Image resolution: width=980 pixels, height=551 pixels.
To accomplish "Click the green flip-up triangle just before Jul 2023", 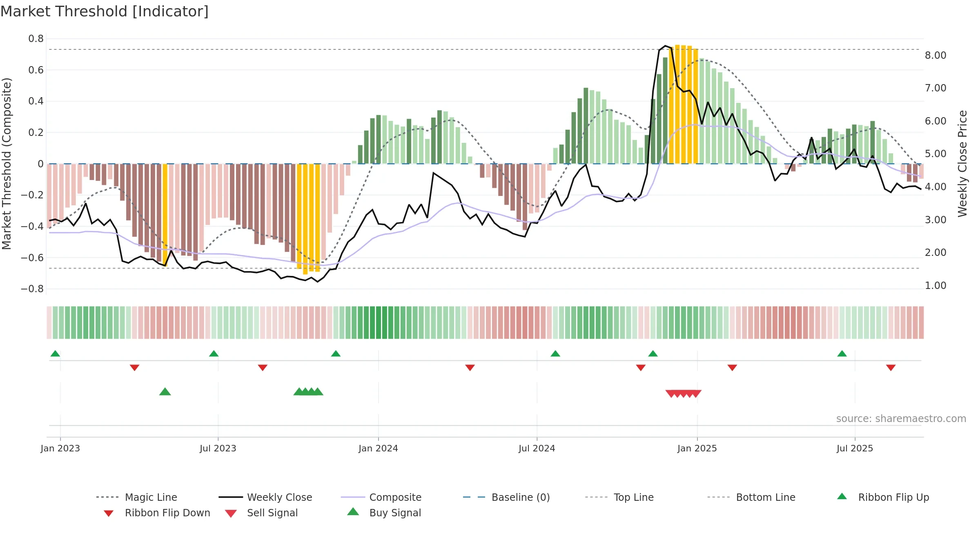I will coord(214,353).
